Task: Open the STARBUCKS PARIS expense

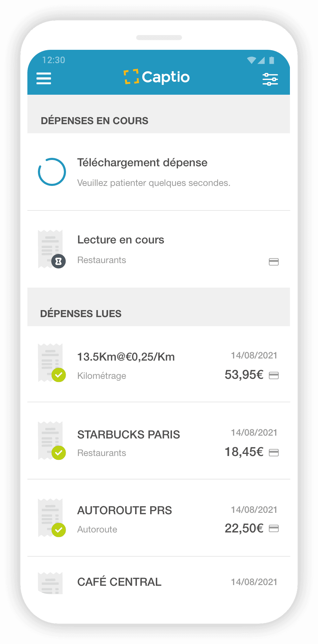Action: point(128,435)
